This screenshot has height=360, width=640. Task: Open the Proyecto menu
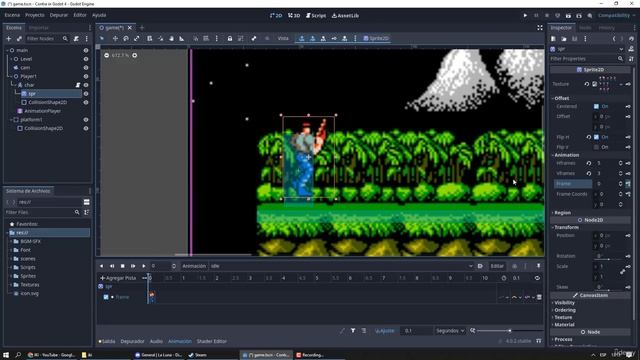(x=35, y=15)
